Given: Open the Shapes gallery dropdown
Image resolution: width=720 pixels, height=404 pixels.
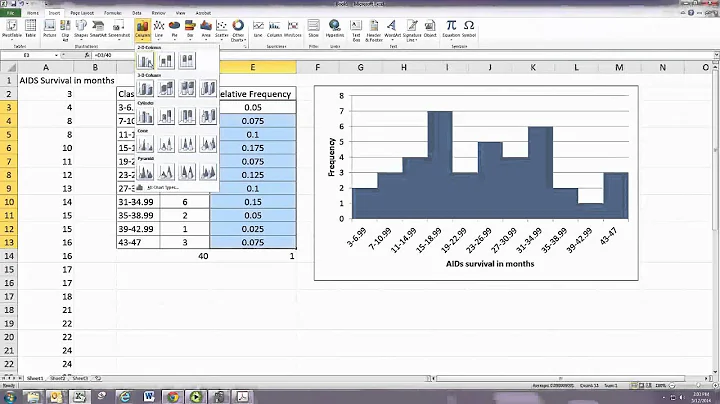Looking at the screenshot, I should tap(81, 29).
